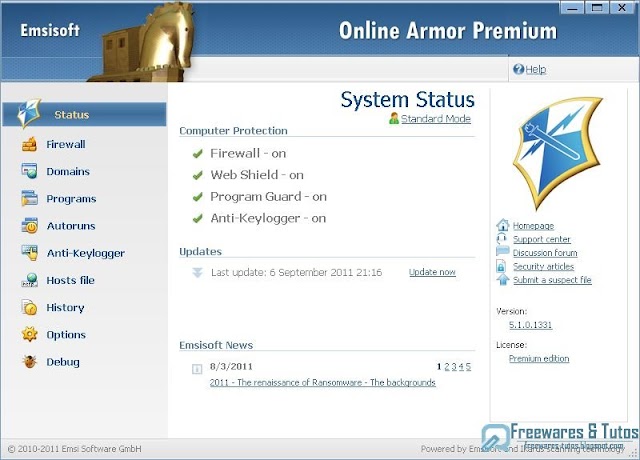Click the Update now link
Image resolution: width=640 pixels, height=460 pixels.
click(x=432, y=272)
